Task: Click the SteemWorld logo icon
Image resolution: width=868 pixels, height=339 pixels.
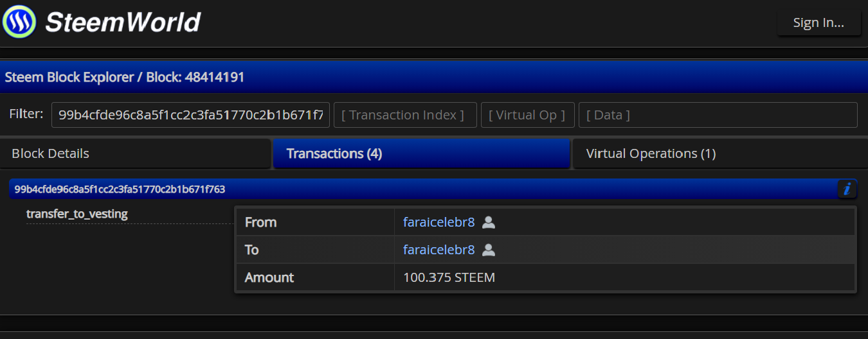Action: click(20, 21)
